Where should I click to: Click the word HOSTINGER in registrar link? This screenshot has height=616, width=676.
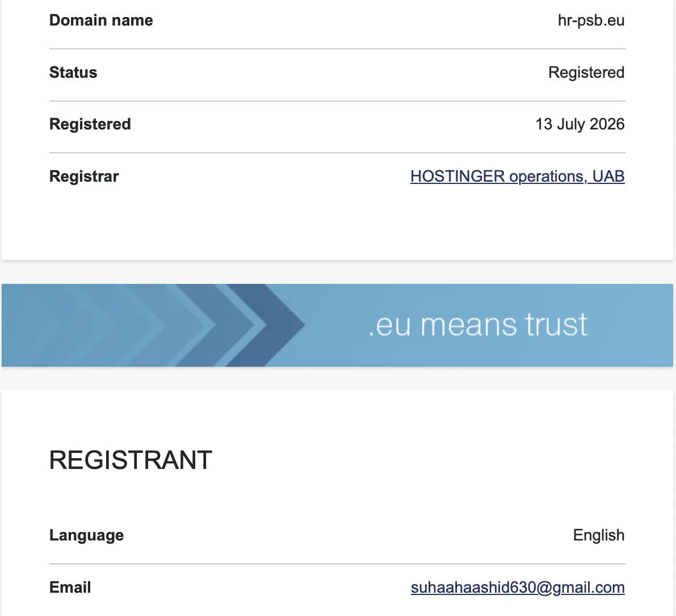(x=457, y=177)
